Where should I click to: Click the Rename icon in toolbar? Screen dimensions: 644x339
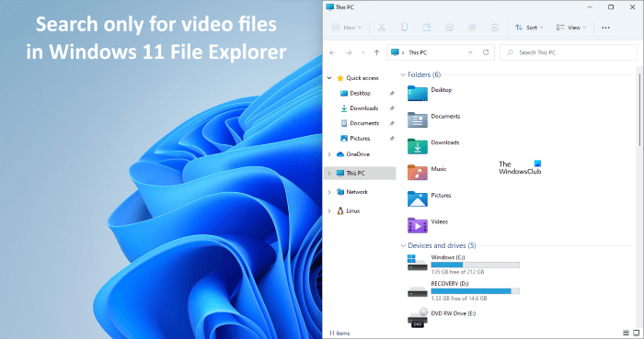point(449,28)
